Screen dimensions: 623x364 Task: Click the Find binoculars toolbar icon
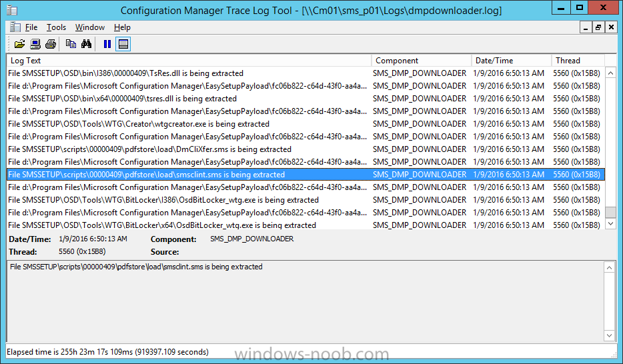(86, 44)
